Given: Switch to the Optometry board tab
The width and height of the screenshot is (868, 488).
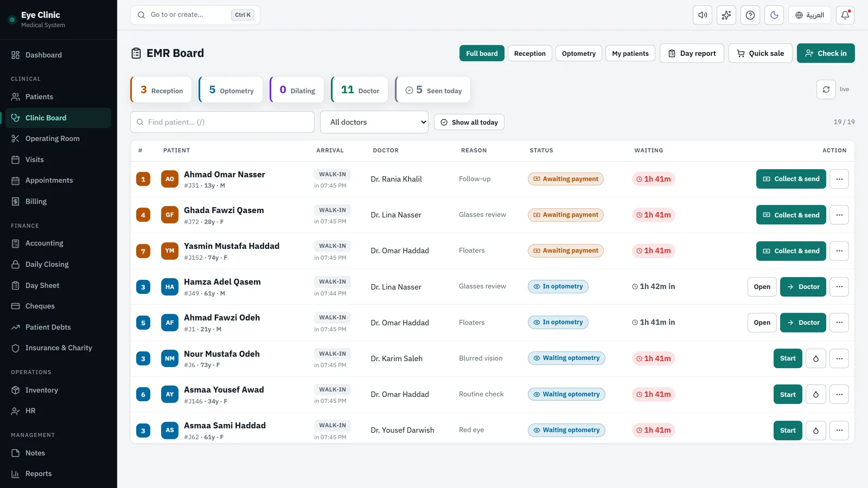Looking at the screenshot, I should (x=579, y=53).
